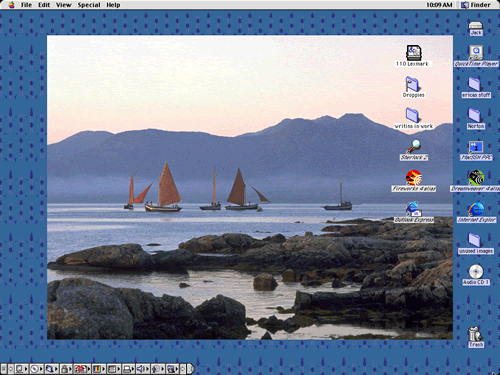Collapse the control strip using its end tab

pyautogui.click(x=190, y=368)
